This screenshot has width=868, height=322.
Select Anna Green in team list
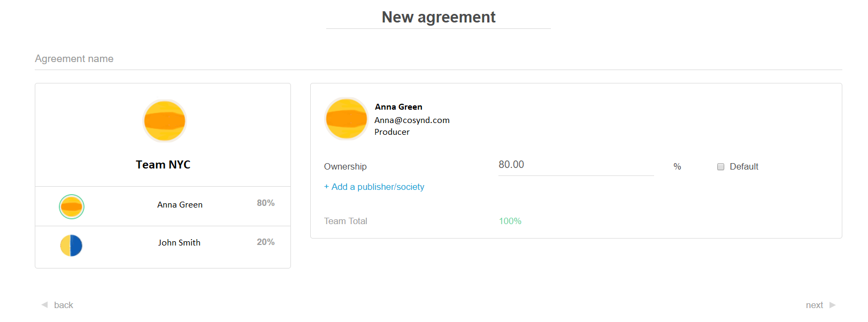point(180,205)
